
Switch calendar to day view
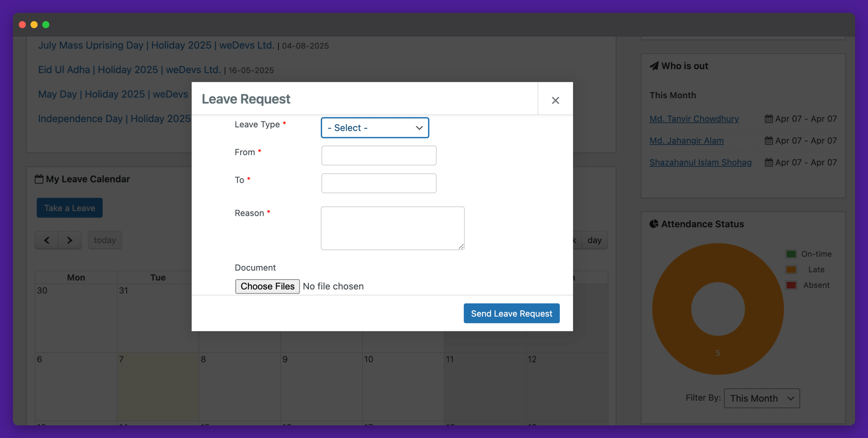coord(595,240)
